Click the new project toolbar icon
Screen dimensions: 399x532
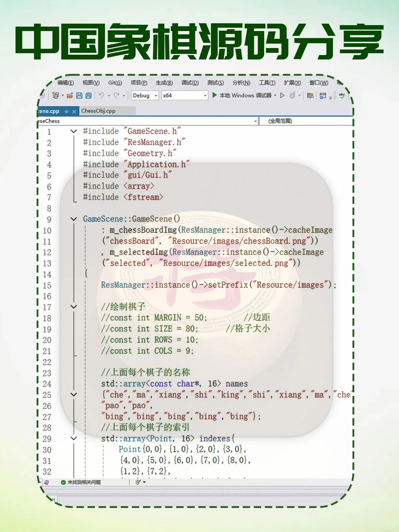[56, 95]
